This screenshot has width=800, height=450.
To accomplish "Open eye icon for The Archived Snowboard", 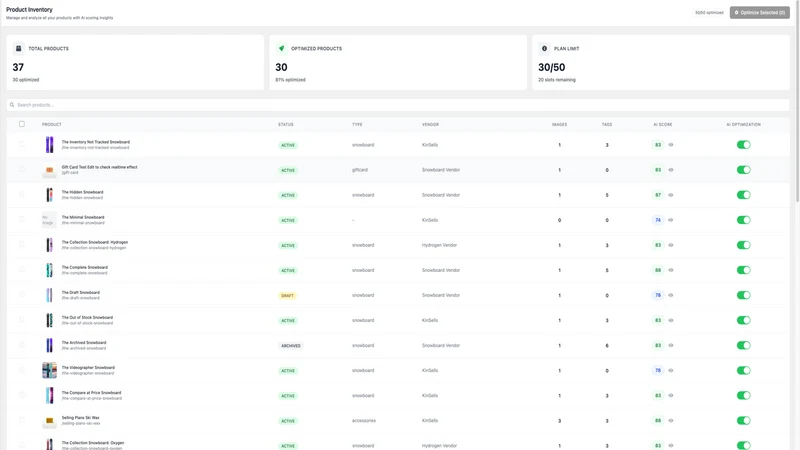I will point(670,345).
